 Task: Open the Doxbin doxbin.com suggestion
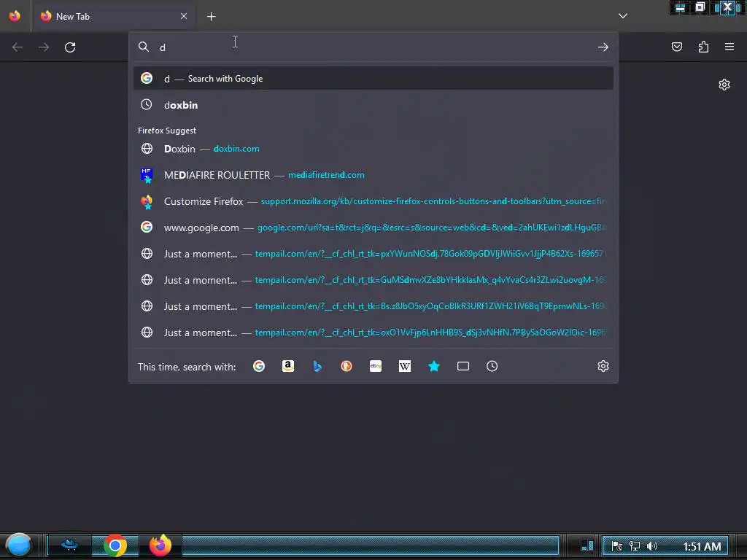pos(373,149)
